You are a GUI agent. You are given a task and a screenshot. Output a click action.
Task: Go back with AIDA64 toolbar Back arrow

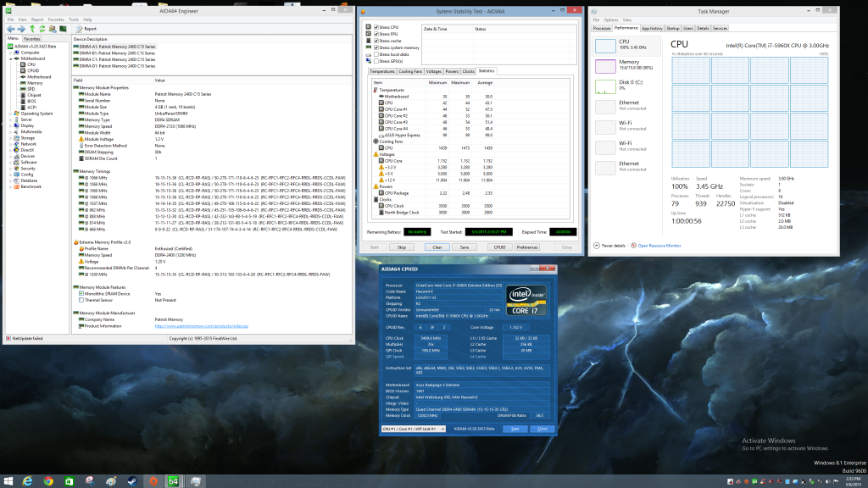pyautogui.click(x=11, y=29)
